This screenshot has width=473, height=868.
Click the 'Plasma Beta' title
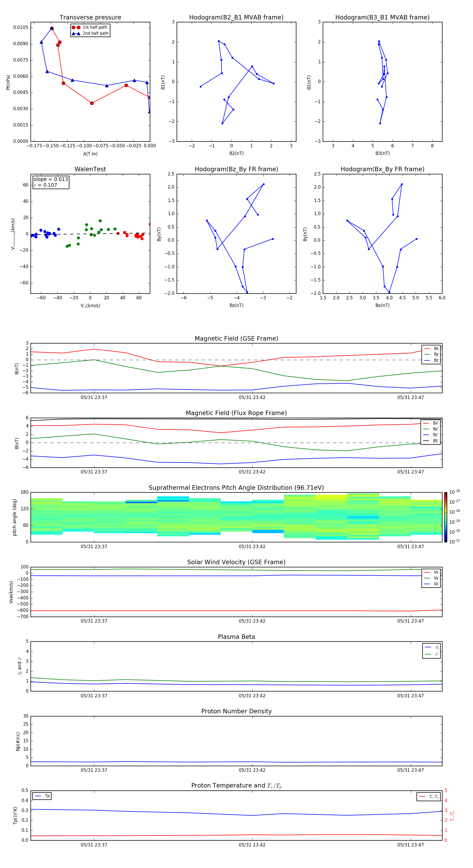coord(236,637)
